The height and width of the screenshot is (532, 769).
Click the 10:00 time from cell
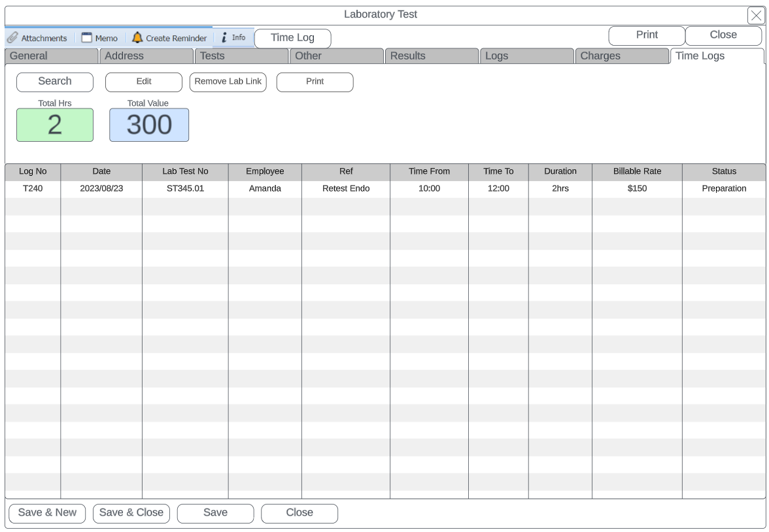click(429, 189)
